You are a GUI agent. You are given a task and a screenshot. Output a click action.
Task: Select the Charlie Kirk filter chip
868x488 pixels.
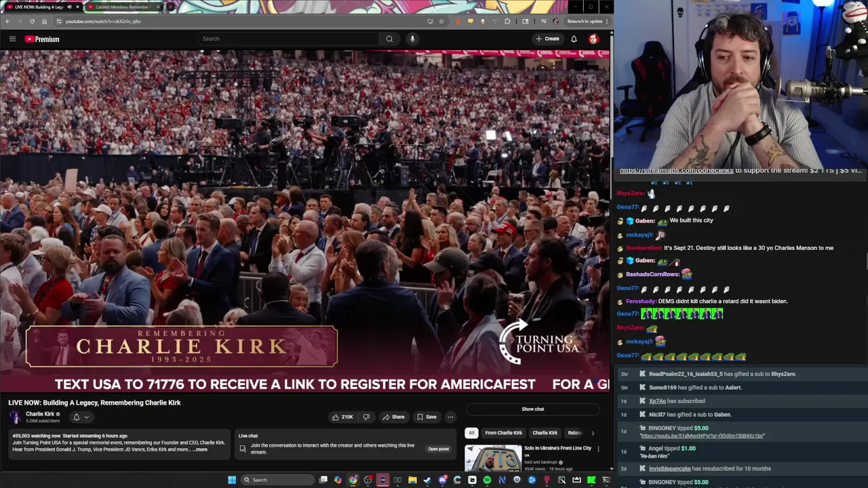[545, 432]
